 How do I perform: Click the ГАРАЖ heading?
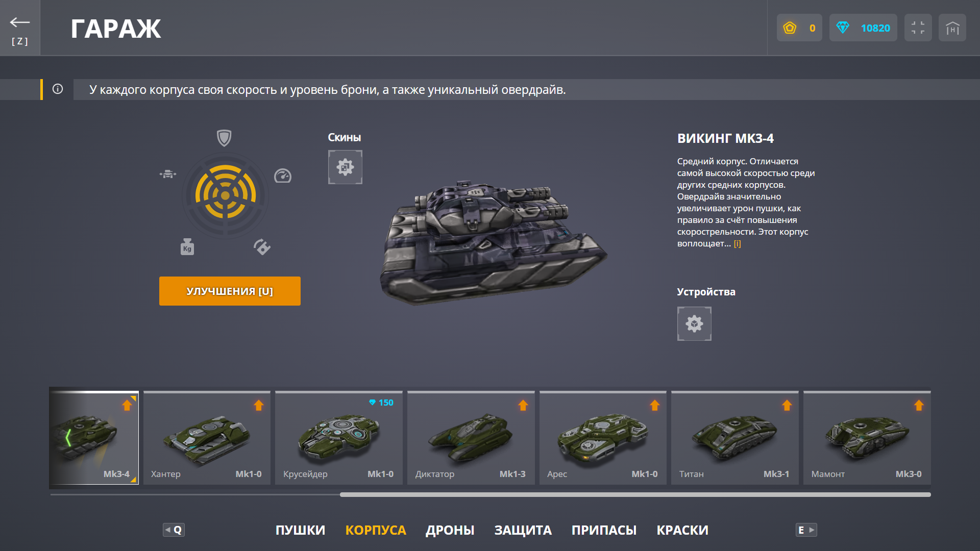click(x=116, y=29)
